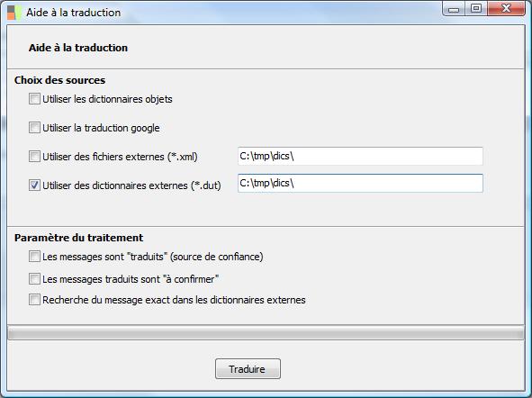Select the Paramètre du traitement section heading
This screenshot has width=532, height=398.
tap(78, 238)
